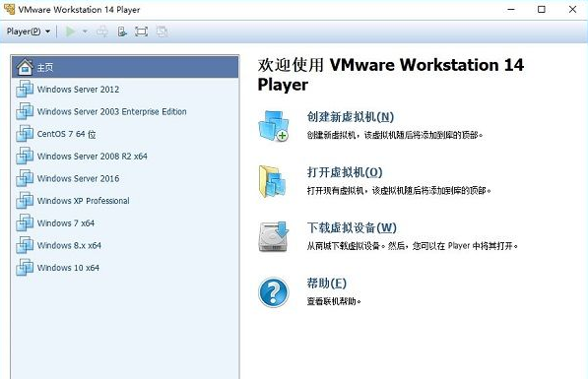Select Windows Server 2008 R2 x64
The width and height of the screenshot is (588, 379).
(125, 156)
